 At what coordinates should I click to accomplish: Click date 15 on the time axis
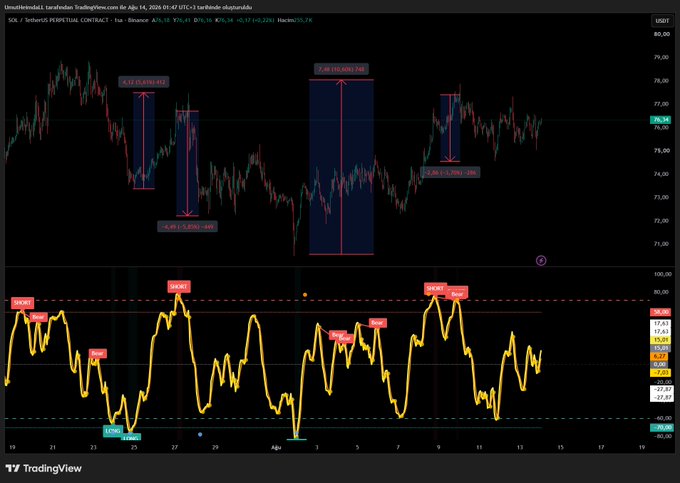click(560, 447)
